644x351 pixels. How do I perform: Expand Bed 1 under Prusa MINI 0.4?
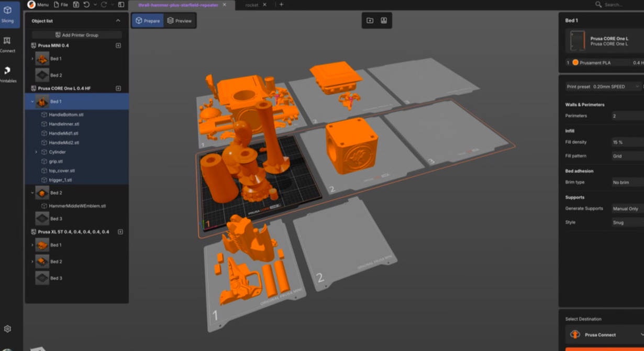(x=32, y=59)
